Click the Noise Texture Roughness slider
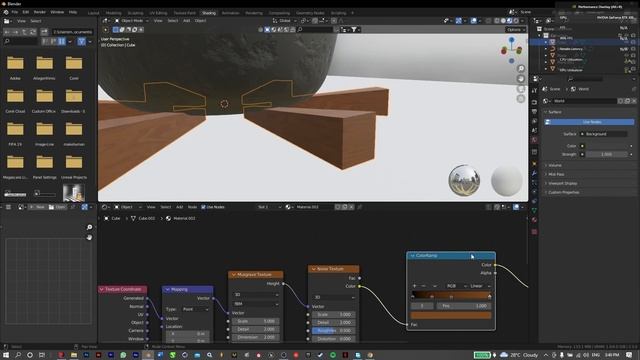The height and width of the screenshot is (360, 640). 333,331
